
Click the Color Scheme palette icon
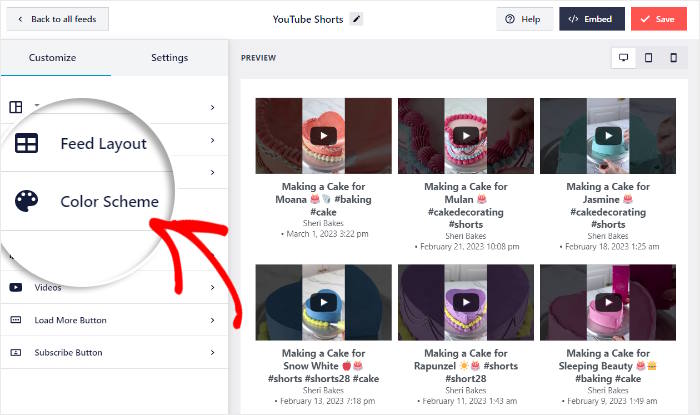coord(26,201)
